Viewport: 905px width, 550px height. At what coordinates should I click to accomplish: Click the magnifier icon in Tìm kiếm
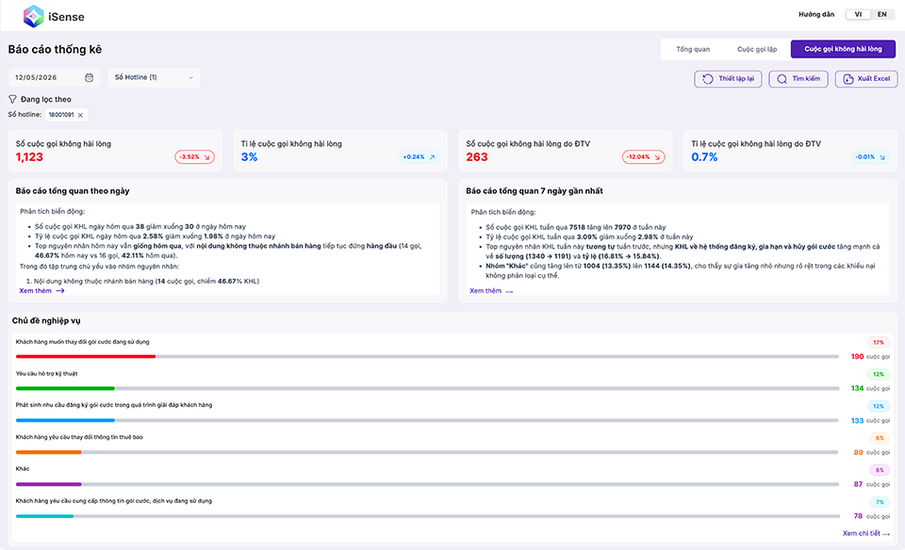click(781, 79)
